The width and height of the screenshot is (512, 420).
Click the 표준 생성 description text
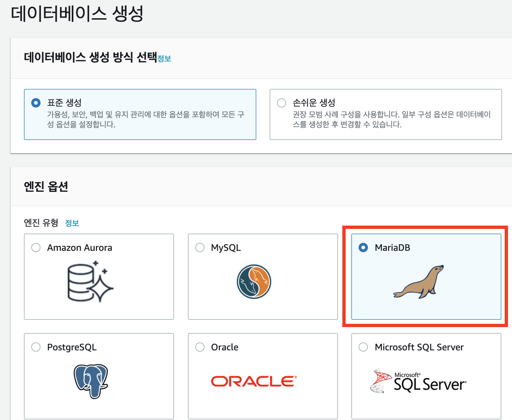click(146, 119)
